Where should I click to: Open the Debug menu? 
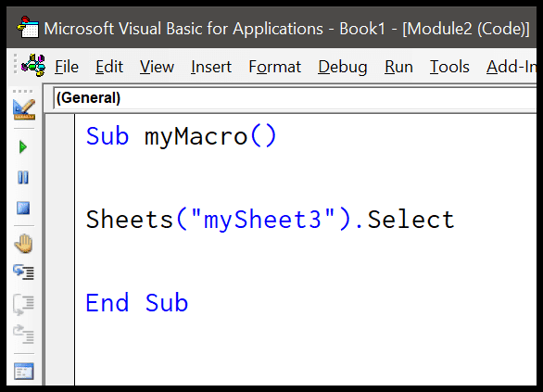(x=343, y=67)
